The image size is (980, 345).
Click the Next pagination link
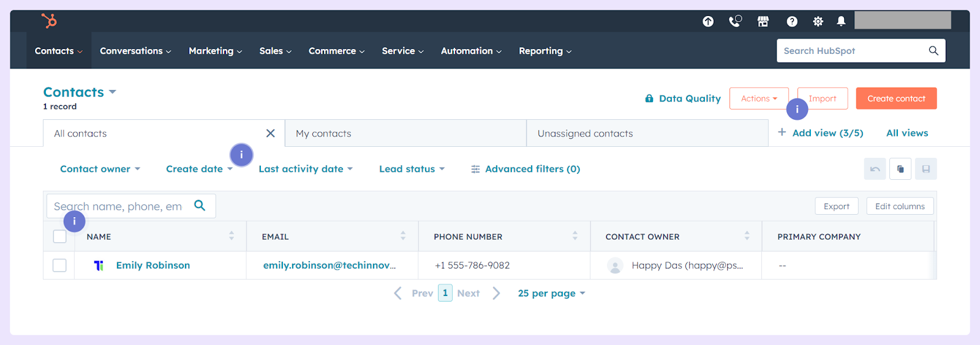coord(469,294)
